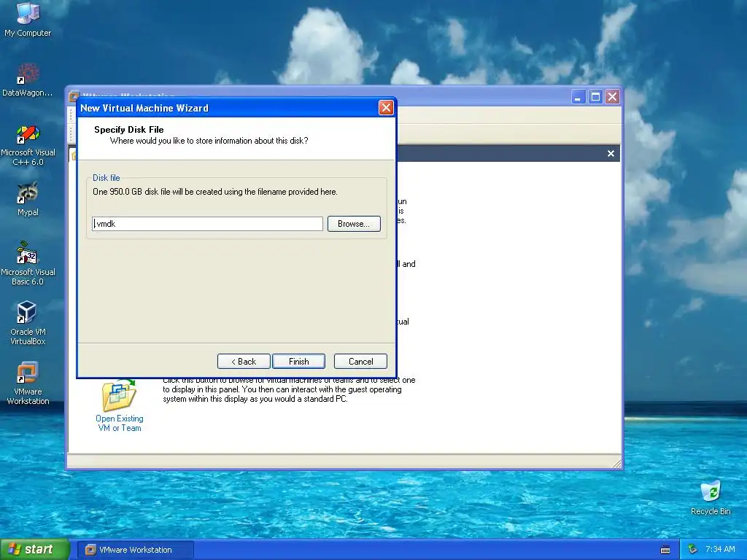Open the Recycle Bin
This screenshot has width=747, height=560.
click(711, 497)
